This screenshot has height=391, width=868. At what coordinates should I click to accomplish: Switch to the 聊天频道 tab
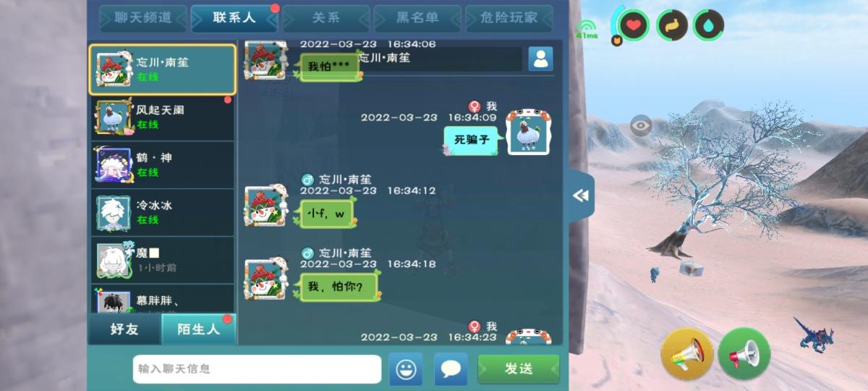tap(143, 18)
